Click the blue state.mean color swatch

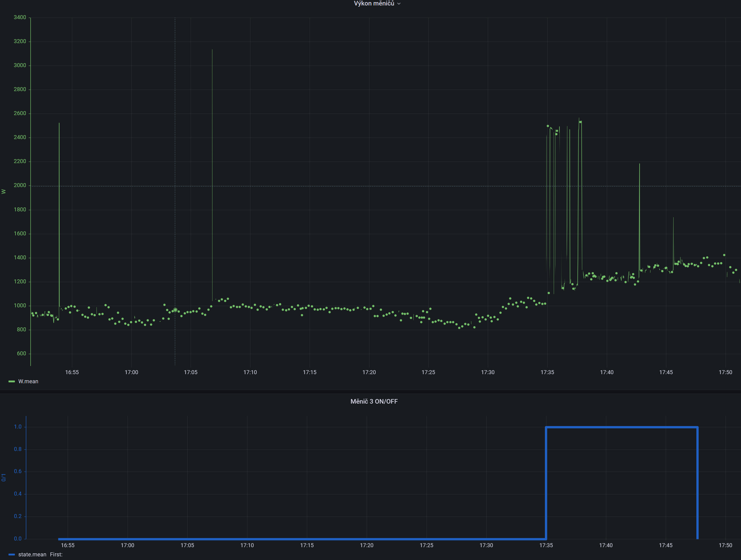point(12,554)
